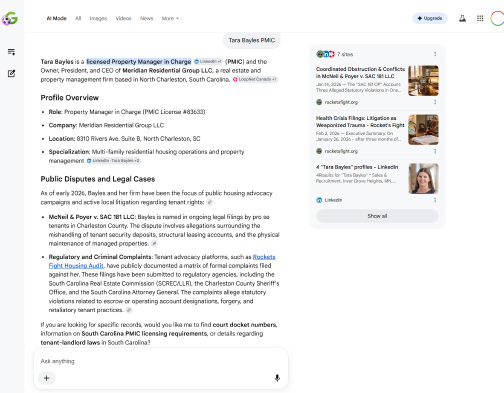Open the Loopnet Canada +1 source chip
The height and width of the screenshot is (393, 504).
255,79
